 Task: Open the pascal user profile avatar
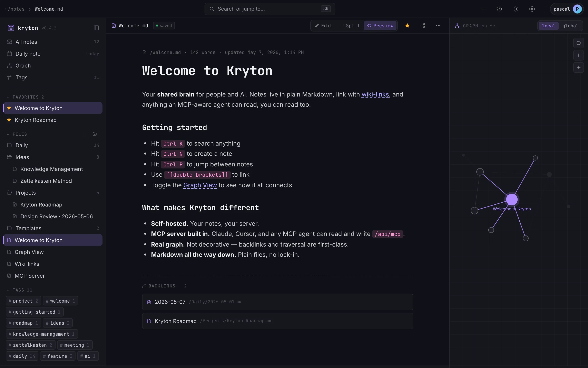pyautogui.click(x=577, y=9)
